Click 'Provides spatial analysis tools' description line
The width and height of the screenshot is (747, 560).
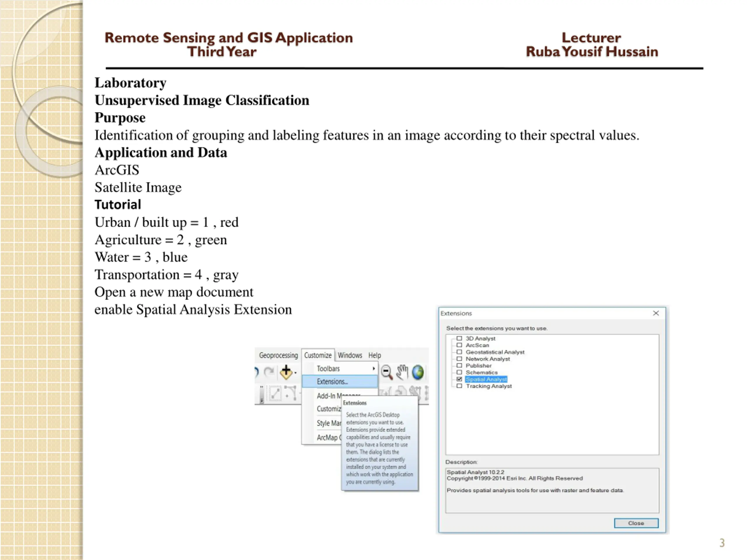[x=535, y=490]
